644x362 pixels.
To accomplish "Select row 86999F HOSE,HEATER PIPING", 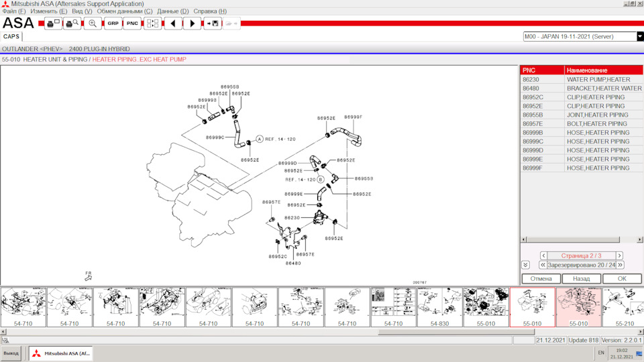I will [582, 168].
